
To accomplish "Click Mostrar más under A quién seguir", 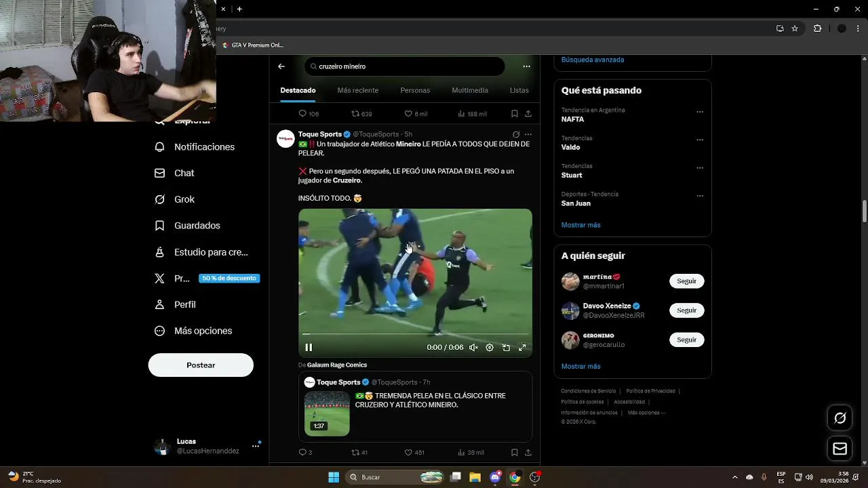I will tap(580, 367).
